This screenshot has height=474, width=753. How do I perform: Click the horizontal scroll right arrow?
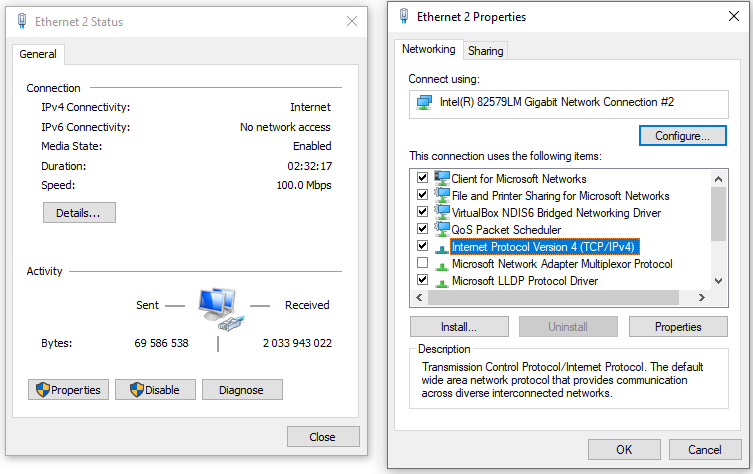pos(702,298)
